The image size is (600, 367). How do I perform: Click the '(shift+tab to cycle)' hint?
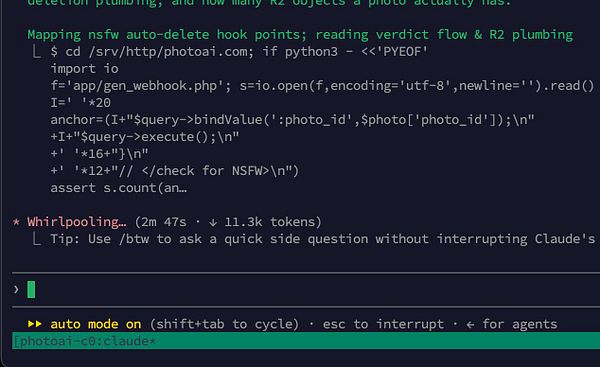[224, 324]
